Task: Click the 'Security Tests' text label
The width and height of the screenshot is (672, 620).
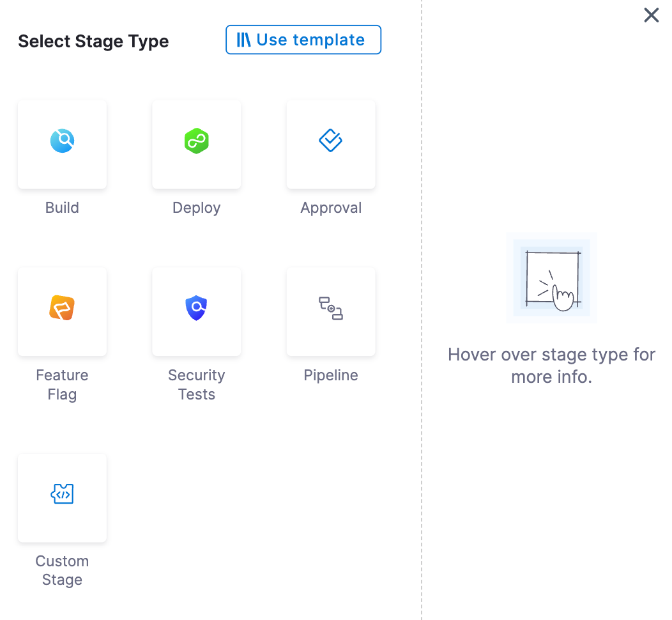Action: pyautogui.click(x=197, y=384)
